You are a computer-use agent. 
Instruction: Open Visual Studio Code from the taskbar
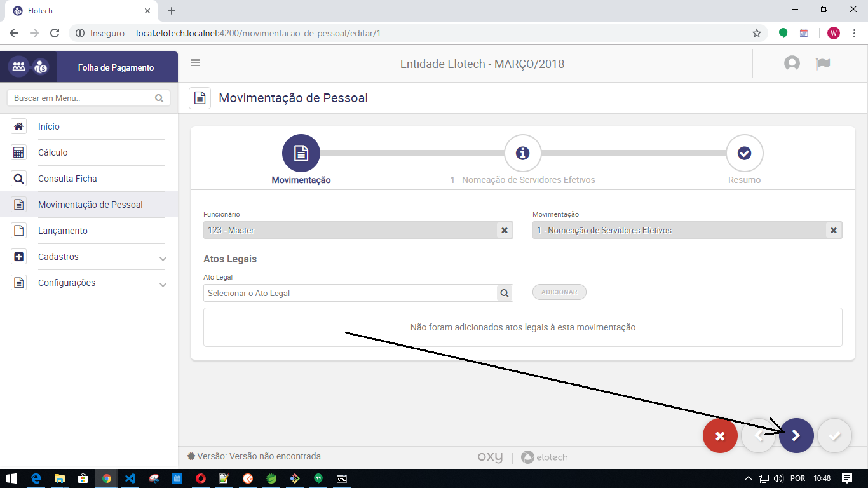click(x=130, y=478)
